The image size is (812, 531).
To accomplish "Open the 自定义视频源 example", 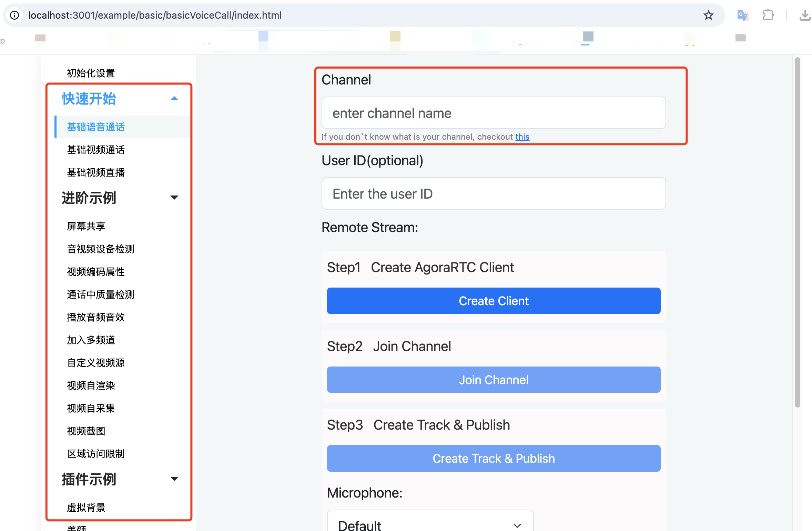I will 96,363.
